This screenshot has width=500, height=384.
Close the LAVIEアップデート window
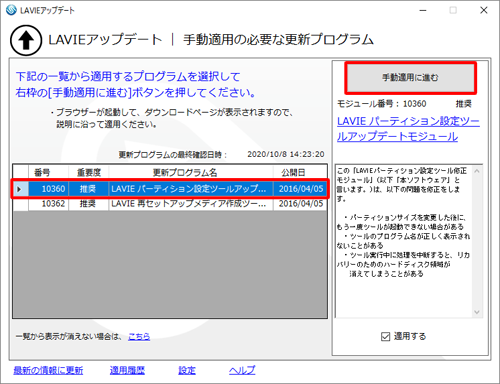click(x=484, y=10)
